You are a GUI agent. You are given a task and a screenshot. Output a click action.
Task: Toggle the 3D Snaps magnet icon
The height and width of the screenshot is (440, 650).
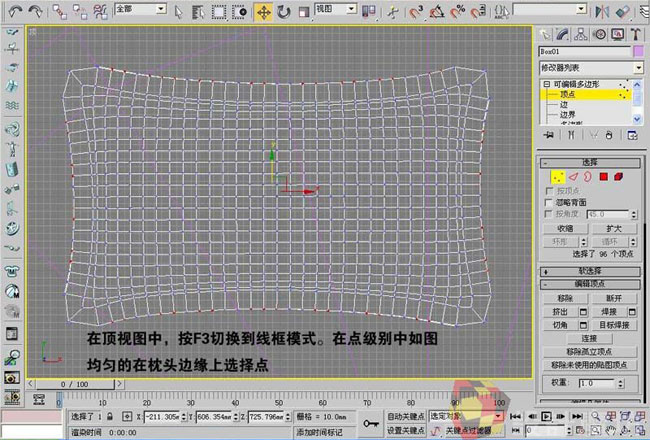[416, 12]
